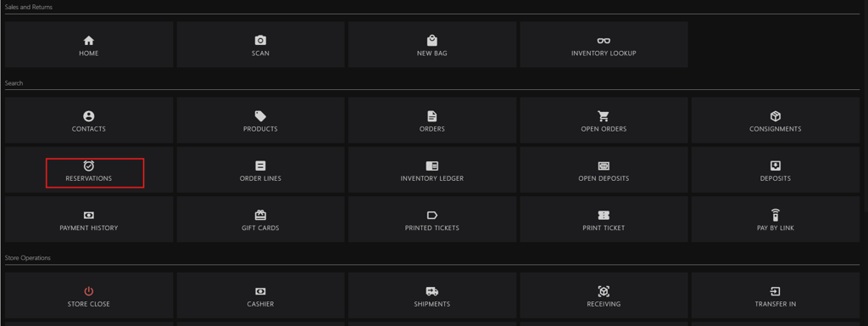
Task: Open the INVENTORY LOOKUP tile label
Action: click(x=604, y=53)
